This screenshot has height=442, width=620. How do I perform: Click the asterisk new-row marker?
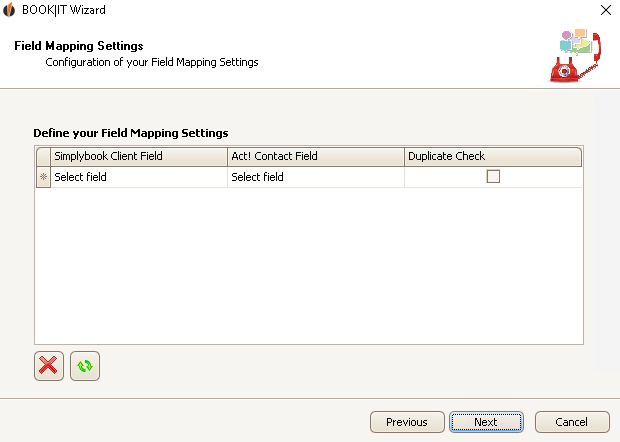click(43, 177)
